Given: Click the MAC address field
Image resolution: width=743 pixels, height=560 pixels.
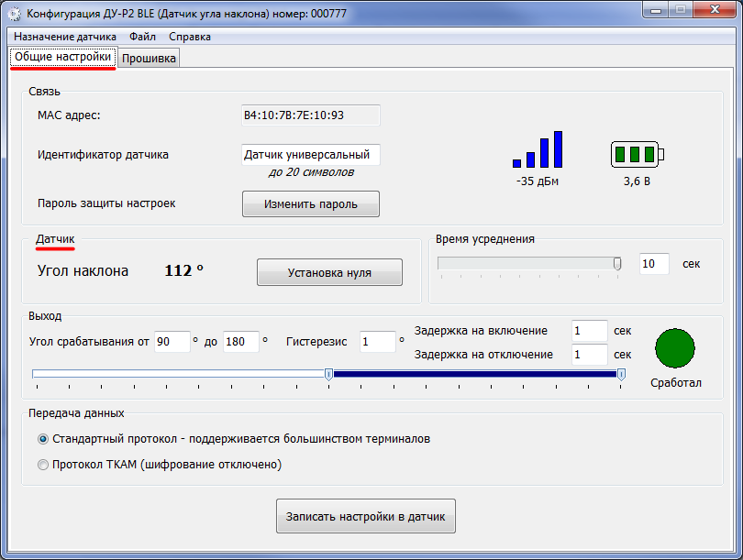Looking at the screenshot, I should 311,115.
